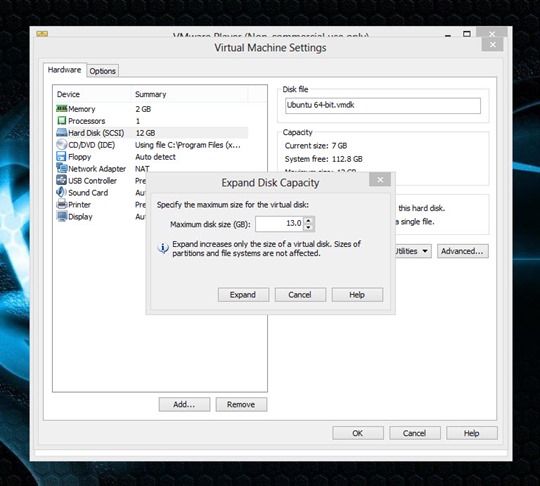
Task: Select the Sound Card row text
Action: [x=88, y=193]
